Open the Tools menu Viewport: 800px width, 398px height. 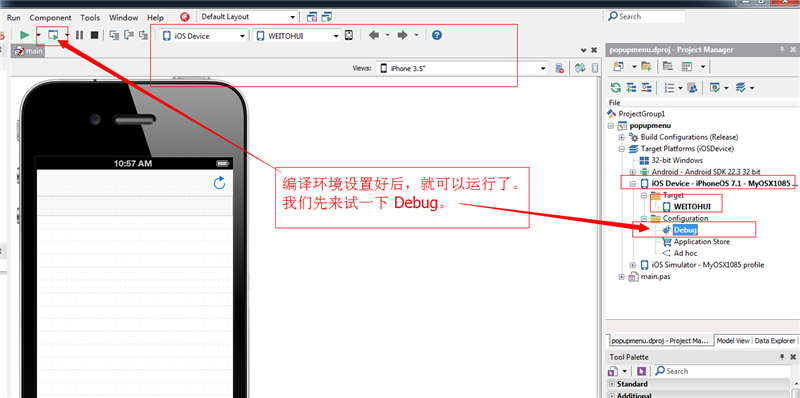(x=90, y=17)
